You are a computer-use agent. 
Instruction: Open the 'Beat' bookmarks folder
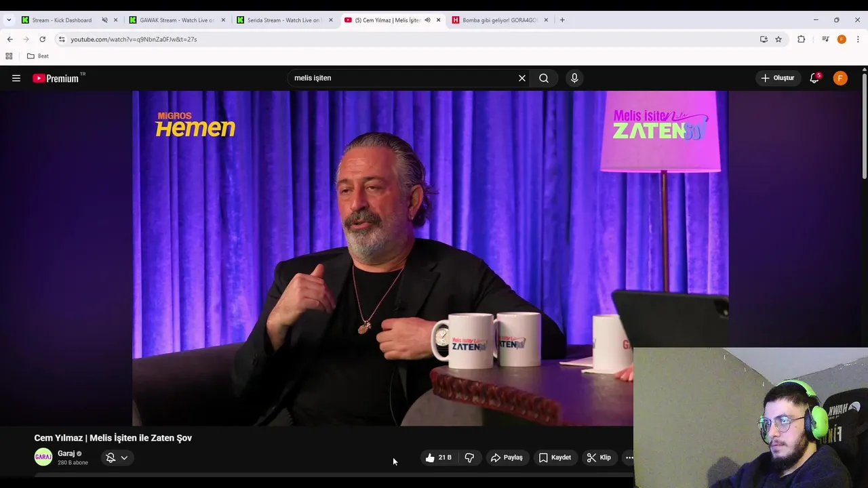38,56
